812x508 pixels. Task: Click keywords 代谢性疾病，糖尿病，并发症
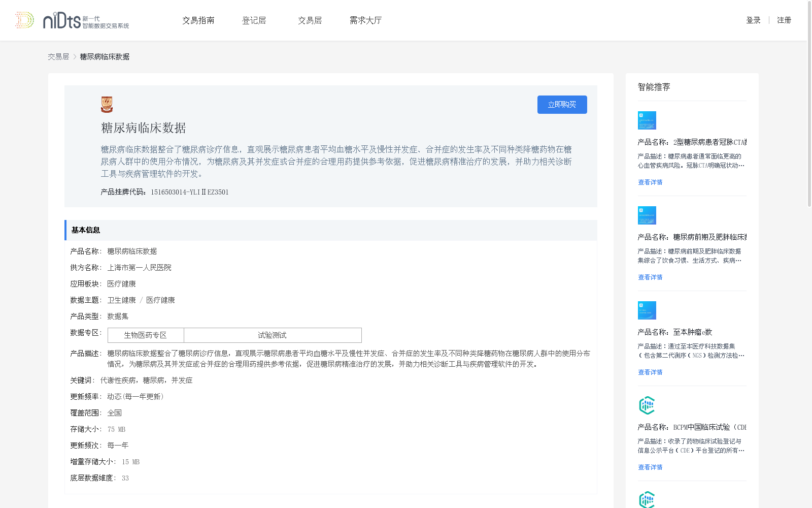tap(147, 380)
